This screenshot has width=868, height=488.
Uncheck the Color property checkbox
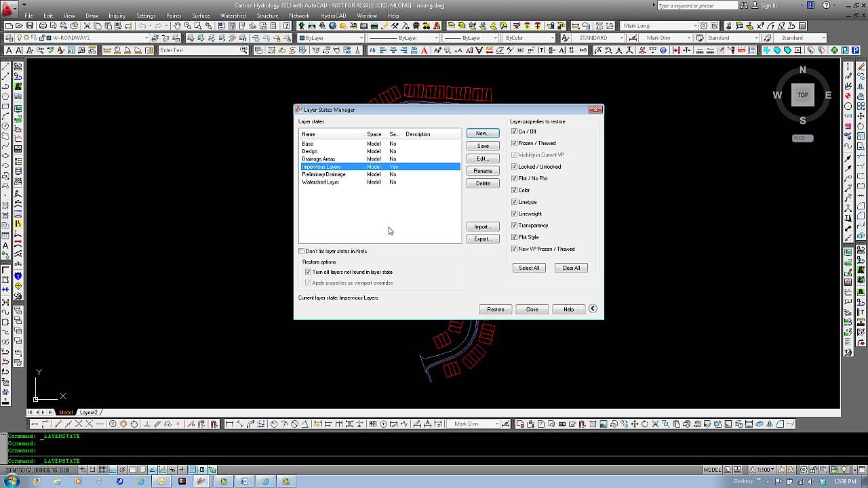pos(514,190)
